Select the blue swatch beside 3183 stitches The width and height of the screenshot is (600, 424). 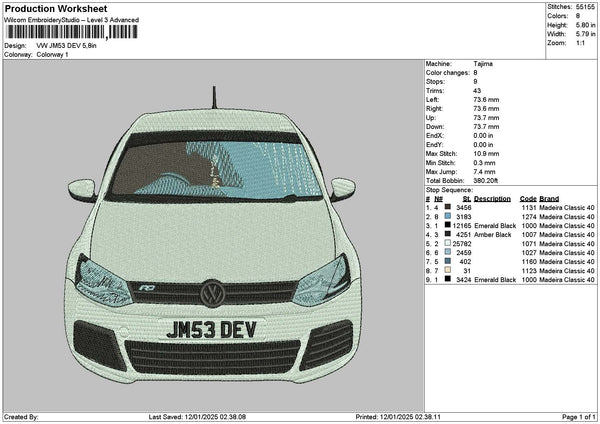coord(447,216)
